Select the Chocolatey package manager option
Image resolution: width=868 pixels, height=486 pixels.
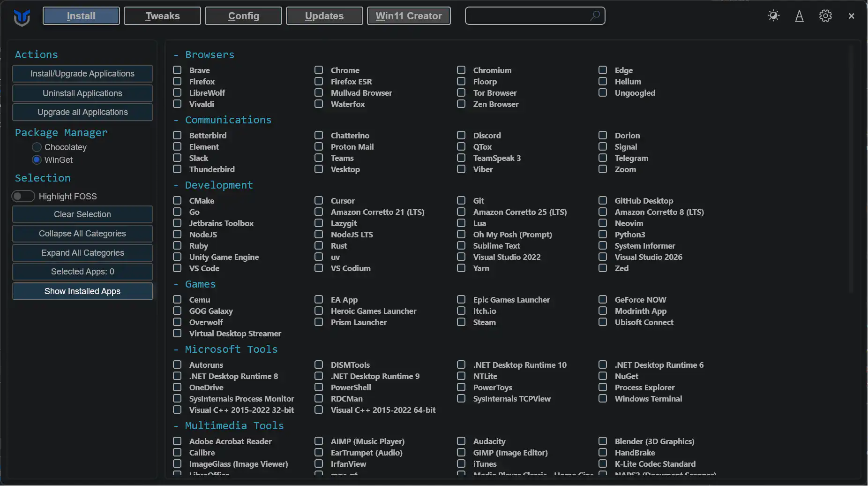(37, 147)
